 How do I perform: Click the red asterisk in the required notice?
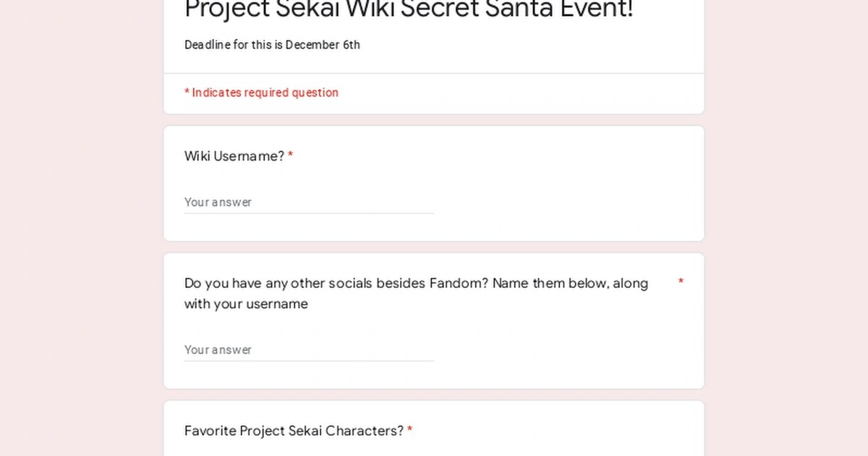[x=187, y=93]
